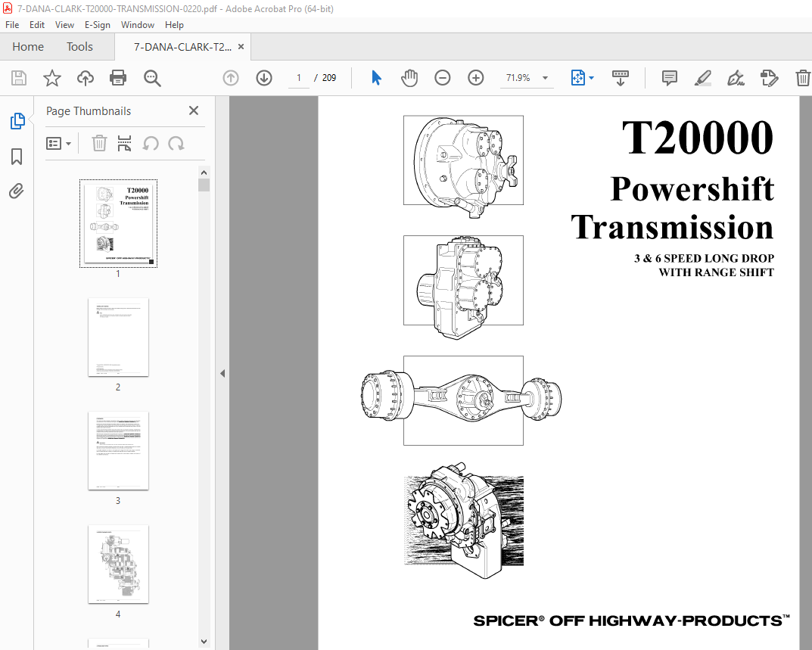Open the Attachments paperclip pane

(x=17, y=191)
